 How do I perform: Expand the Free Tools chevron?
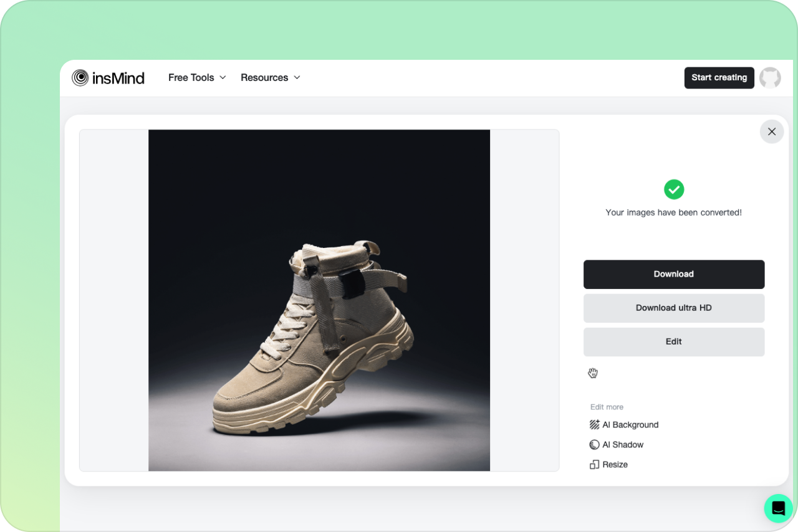(223, 78)
